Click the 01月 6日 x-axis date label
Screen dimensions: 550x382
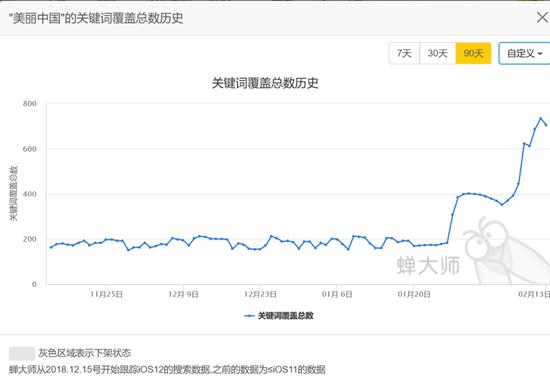[x=337, y=294]
